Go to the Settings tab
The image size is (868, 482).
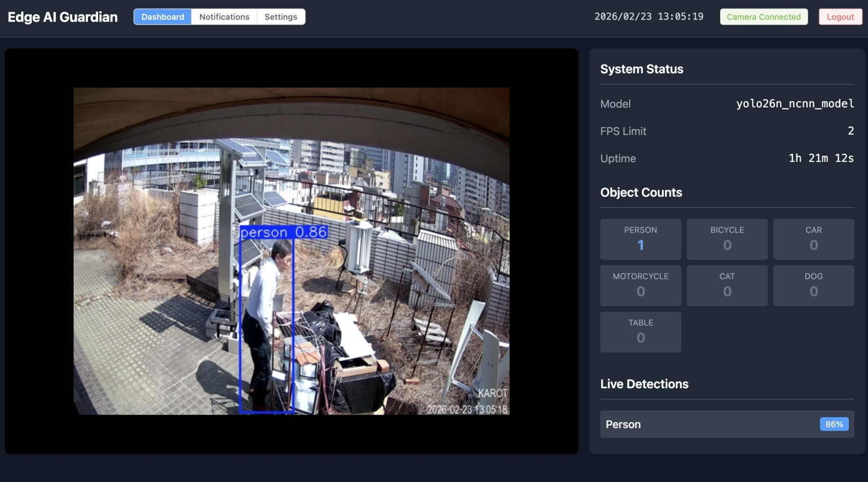(281, 17)
